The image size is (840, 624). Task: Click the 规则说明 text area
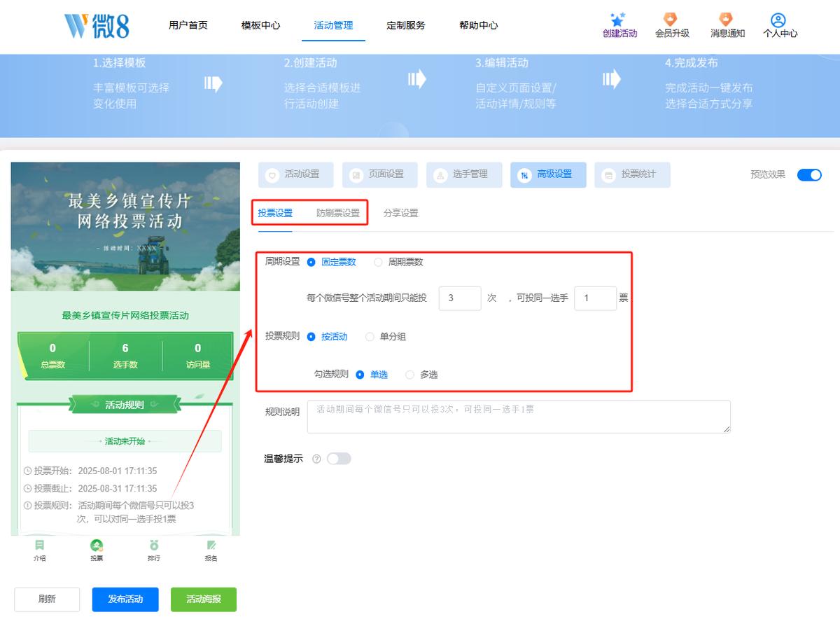[x=519, y=417]
